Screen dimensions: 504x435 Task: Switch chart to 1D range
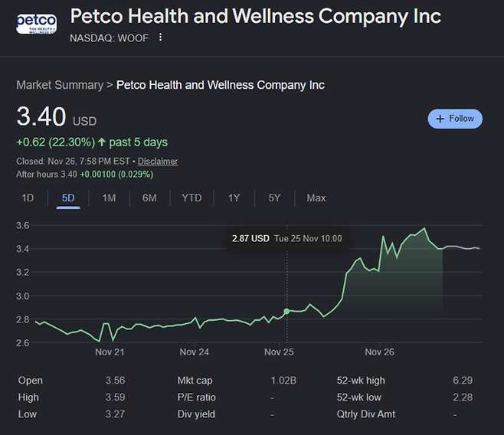[x=28, y=198]
